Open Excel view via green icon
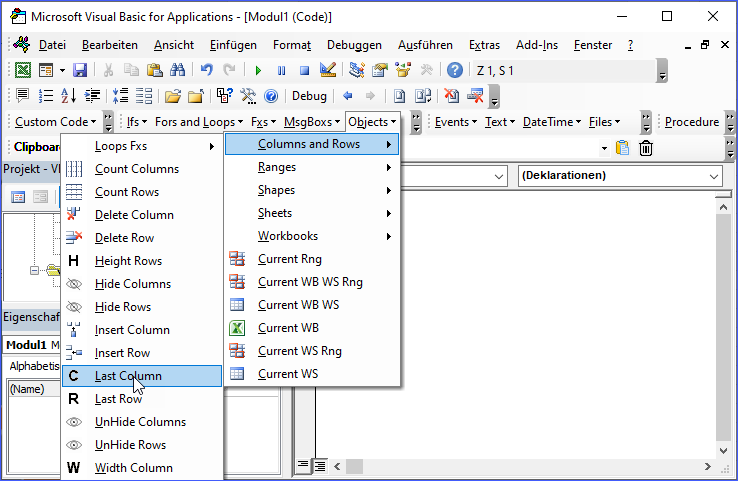This screenshot has width=738, height=481. point(22,71)
